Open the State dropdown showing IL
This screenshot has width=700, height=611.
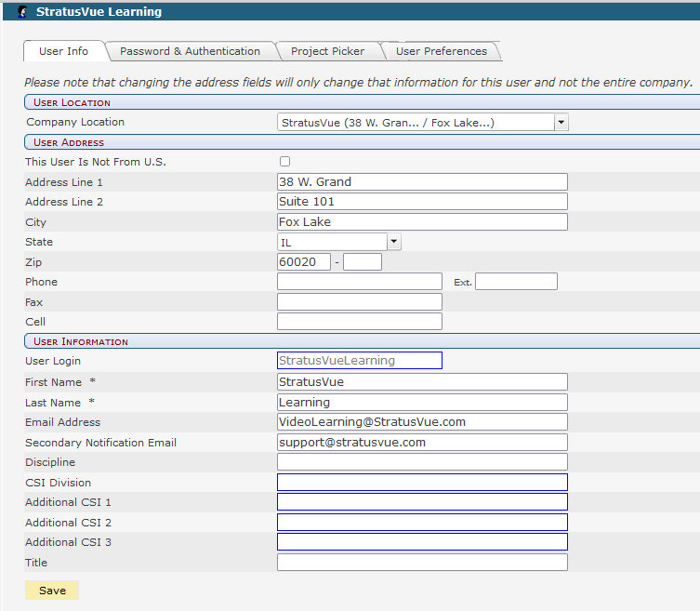point(338,242)
